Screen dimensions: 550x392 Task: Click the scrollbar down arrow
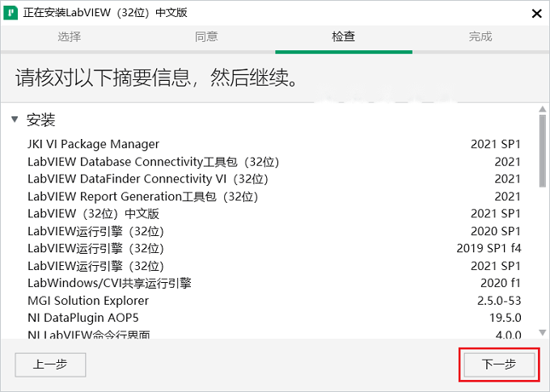(x=542, y=332)
